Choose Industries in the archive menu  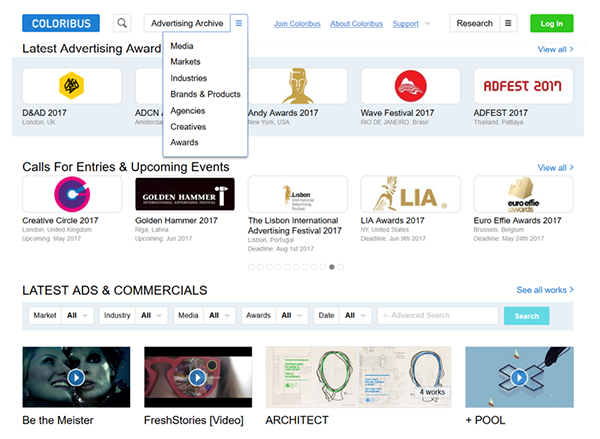(x=189, y=78)
